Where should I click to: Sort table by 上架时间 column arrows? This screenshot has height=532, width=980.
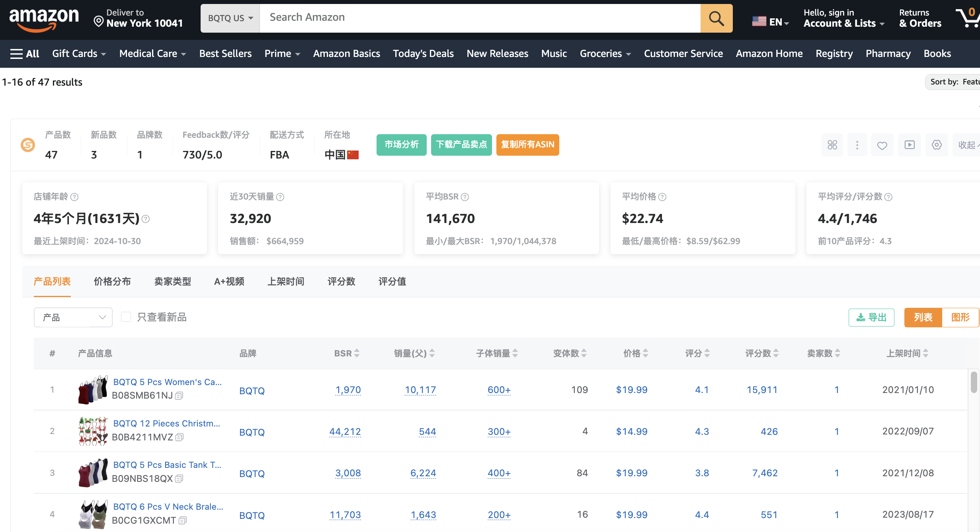click(x=925, y=353)
